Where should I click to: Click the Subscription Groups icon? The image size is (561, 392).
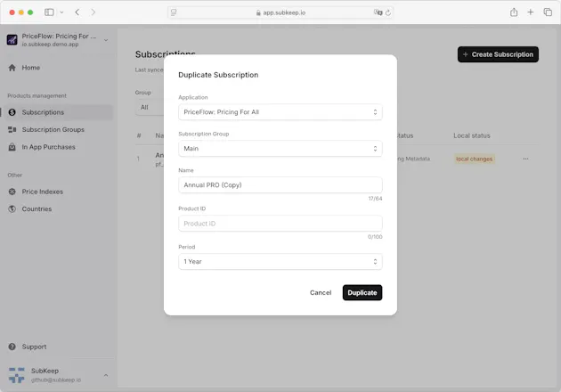(x=12, y=129)
